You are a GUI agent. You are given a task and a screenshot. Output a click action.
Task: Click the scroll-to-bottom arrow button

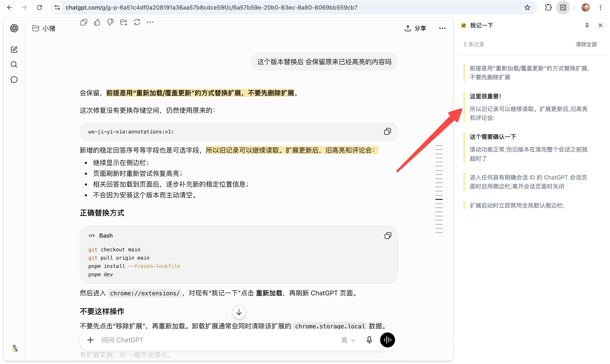(x=239, y=312)
